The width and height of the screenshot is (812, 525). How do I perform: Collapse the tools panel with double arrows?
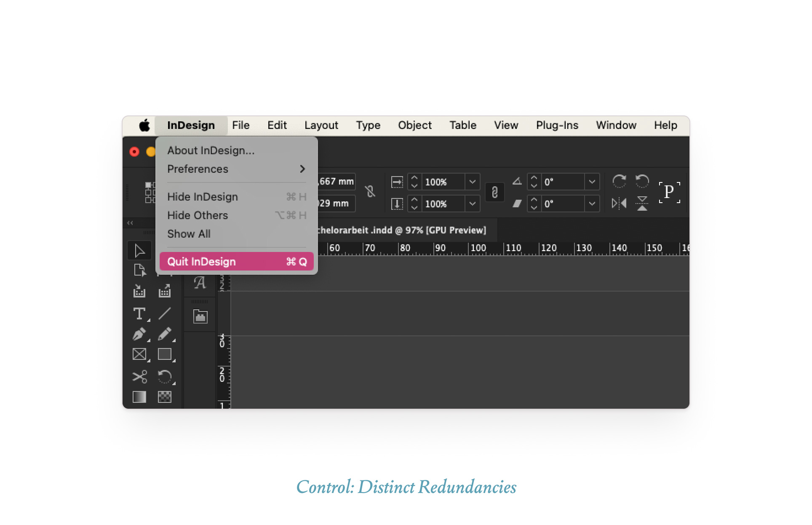tap(130, 223)
